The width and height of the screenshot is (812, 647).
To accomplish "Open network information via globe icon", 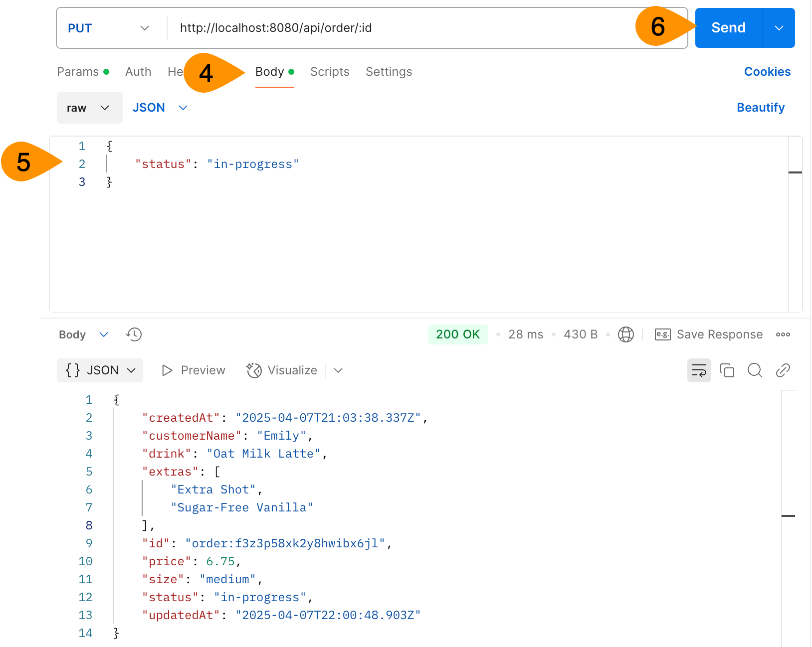I will [626, 334].
